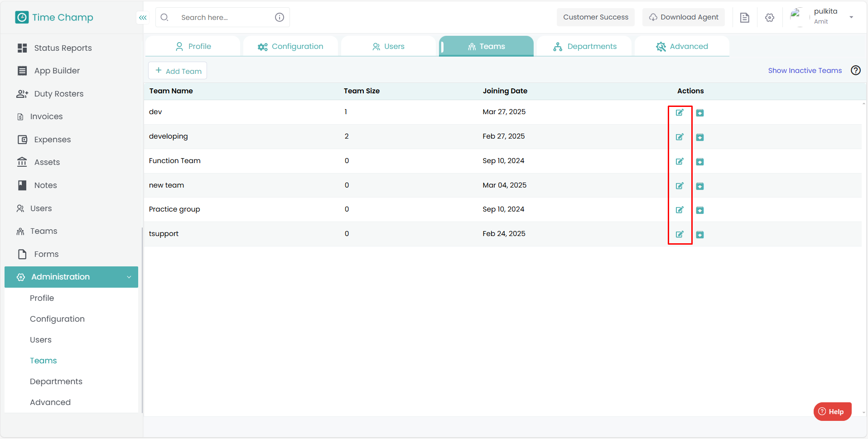Click the help question mark icon

click(855, 70)
